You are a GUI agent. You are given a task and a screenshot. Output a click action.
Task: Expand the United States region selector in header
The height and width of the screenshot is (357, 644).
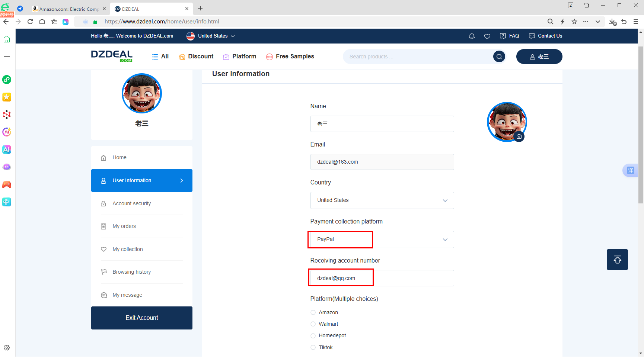click(211, 36)
